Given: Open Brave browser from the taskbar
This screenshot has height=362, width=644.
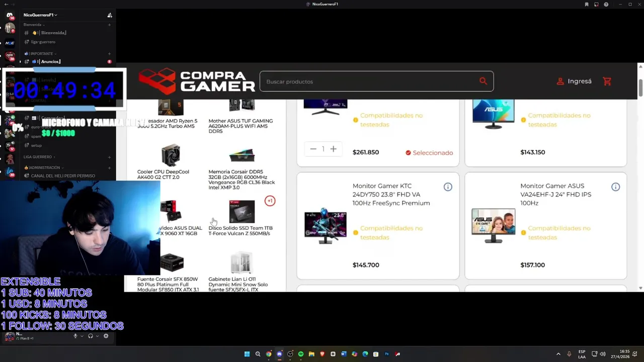Looking at the screenshot, I should [x=322, y=354].
